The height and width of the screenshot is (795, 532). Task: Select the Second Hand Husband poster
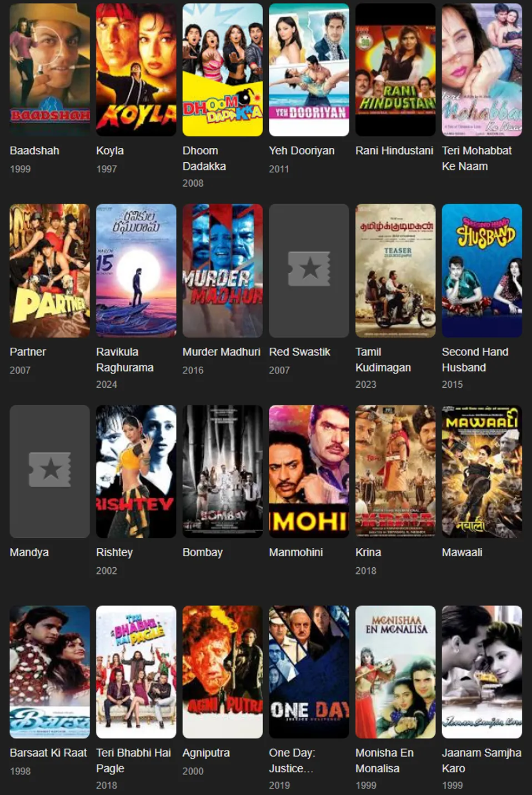[x=482, y=271]
